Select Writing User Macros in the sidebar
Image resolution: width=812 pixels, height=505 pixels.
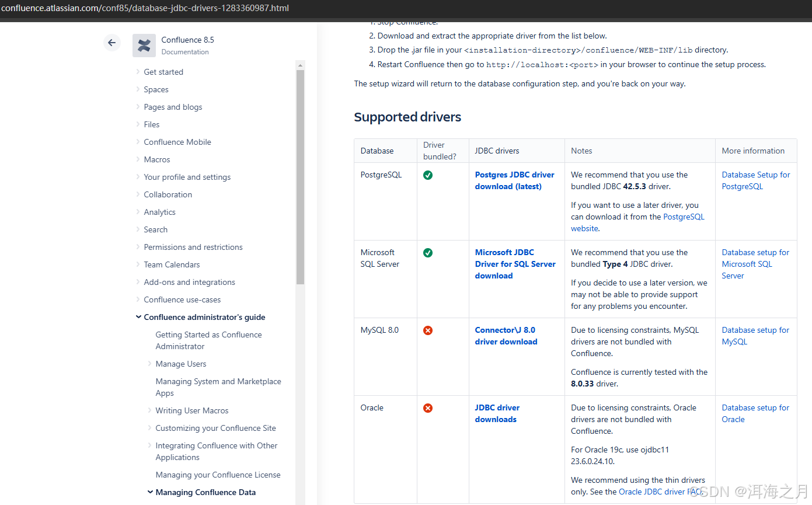click(x=193, y=410)
